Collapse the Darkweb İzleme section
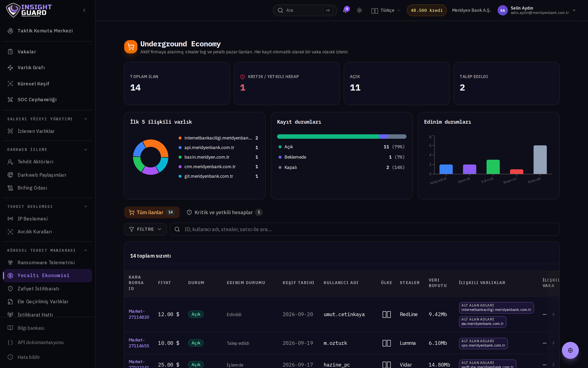 click(86, 150)
